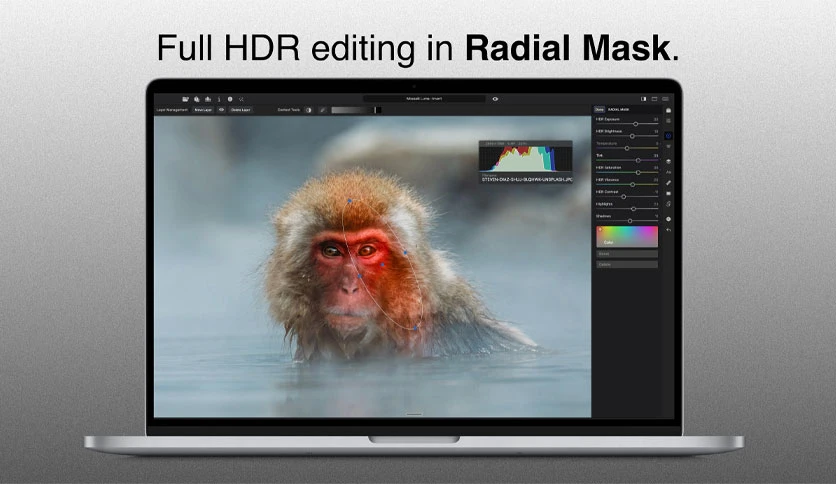Click the second button below Color box
The width and height of the screenshot is (836, 484).
click(627, 264)
